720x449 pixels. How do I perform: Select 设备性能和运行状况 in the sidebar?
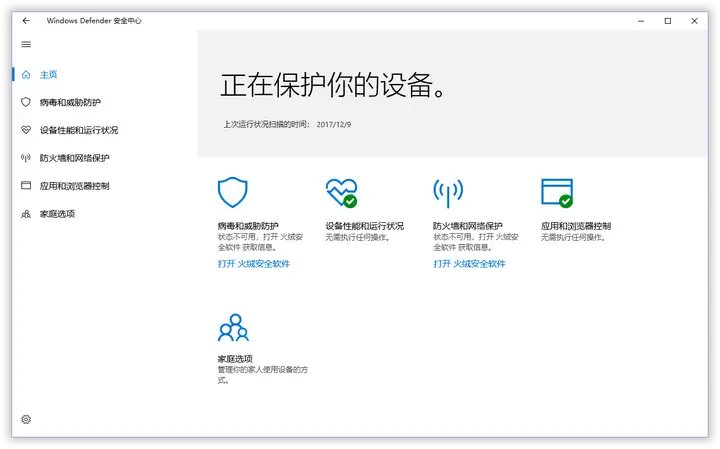click(x=79, y=130)
